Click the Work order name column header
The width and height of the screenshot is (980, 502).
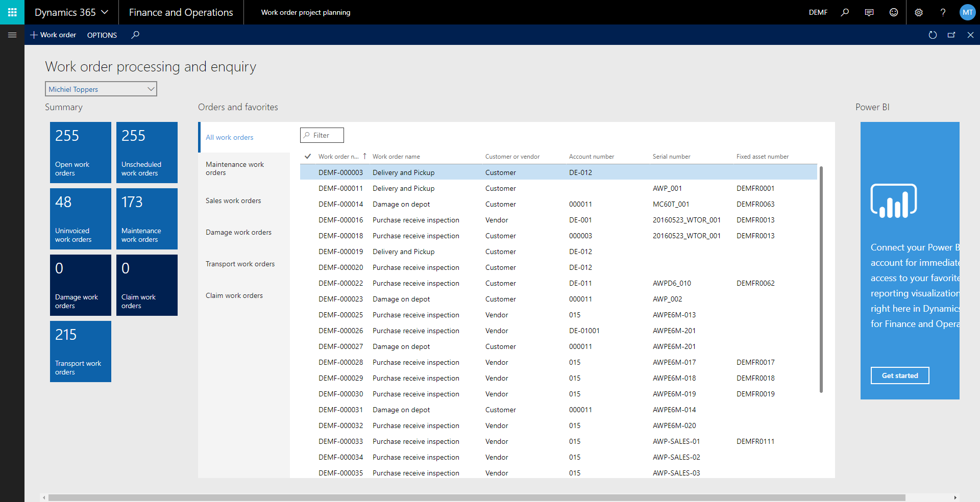tap(396, 156)
